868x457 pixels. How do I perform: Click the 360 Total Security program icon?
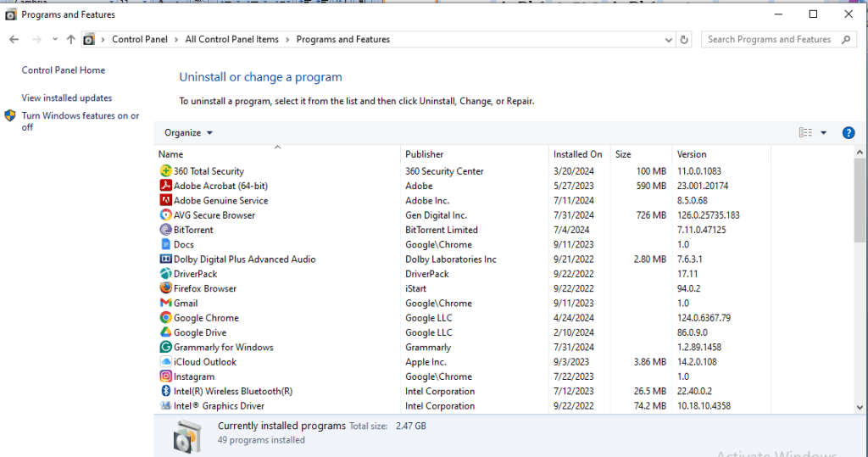(166, 171)
